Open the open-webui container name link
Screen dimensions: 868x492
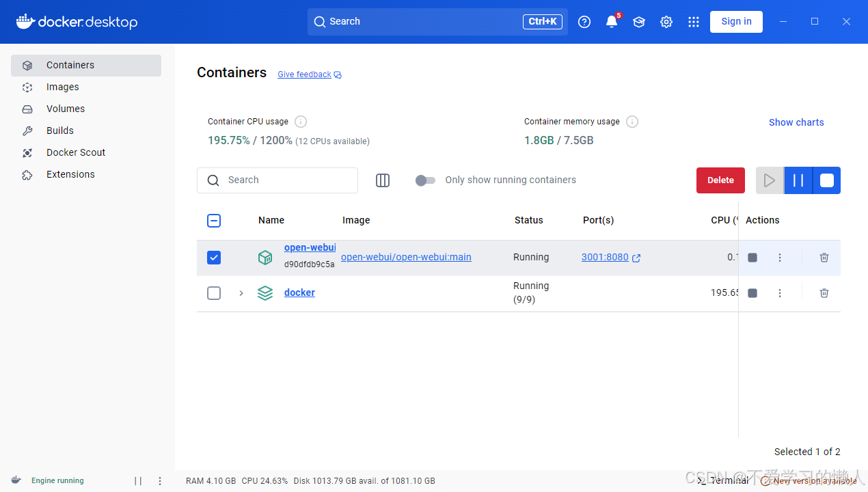tap(310, 247)
